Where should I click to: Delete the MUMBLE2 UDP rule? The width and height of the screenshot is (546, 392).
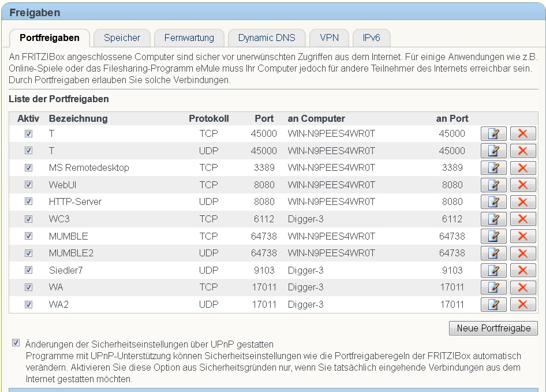tap(523, 253)
